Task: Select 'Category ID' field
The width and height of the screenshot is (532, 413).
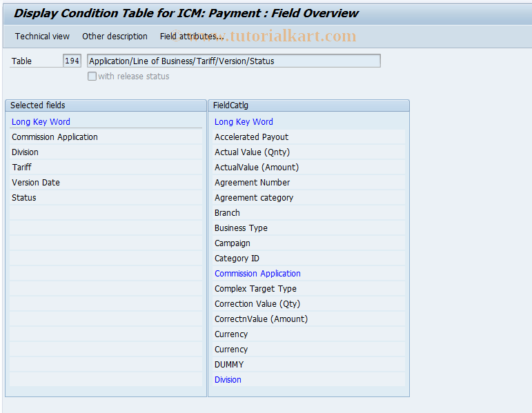Action: [x=309, y=259]
